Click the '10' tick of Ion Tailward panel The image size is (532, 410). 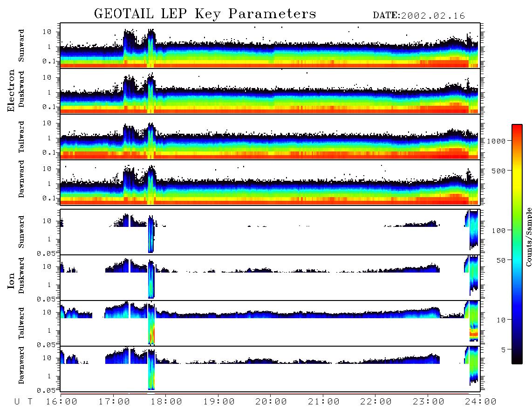click(x=47, y=312)
